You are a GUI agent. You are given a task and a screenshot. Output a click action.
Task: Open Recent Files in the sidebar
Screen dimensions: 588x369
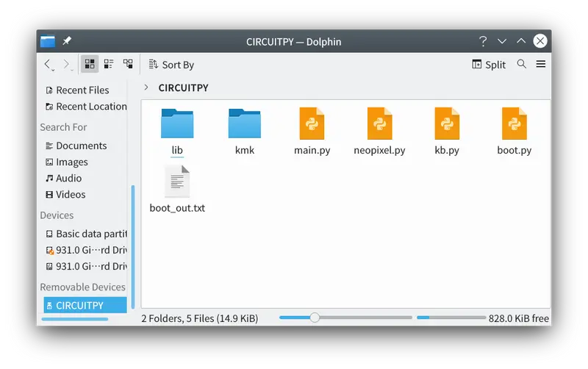[77, 90]
